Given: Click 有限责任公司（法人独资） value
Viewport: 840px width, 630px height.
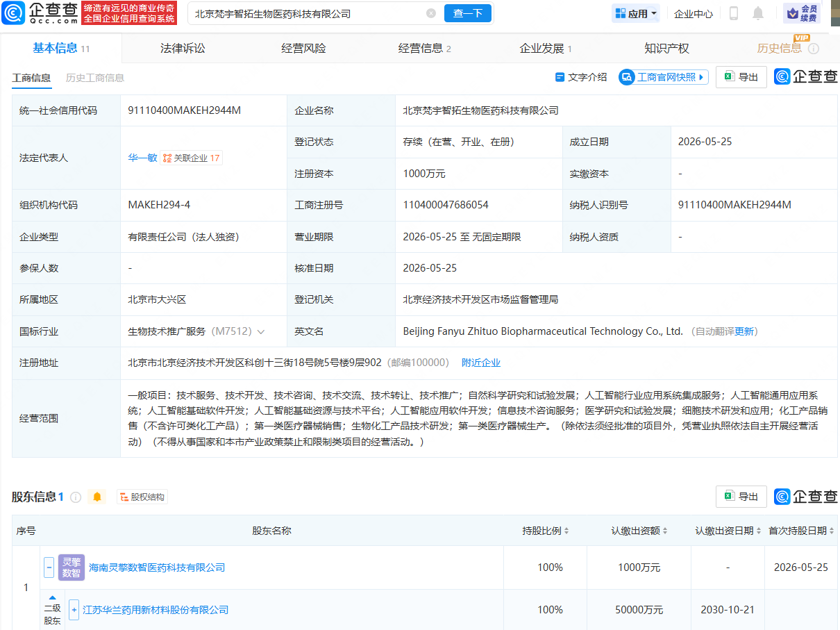Looking at the screenshot, I should coord(184,237).
